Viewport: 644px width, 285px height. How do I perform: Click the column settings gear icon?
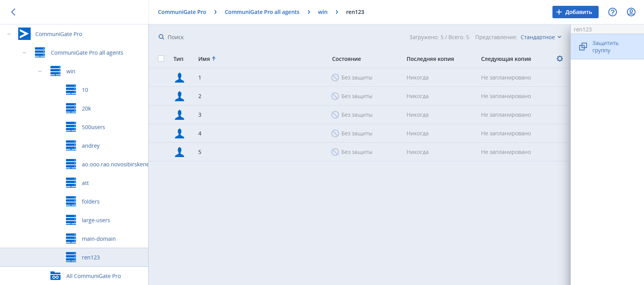(559, 59)
